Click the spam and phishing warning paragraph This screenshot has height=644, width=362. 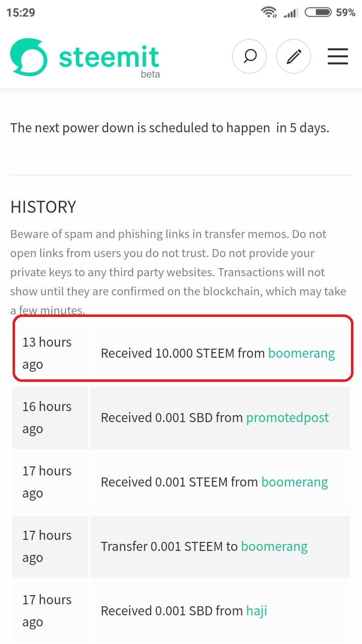(178, 272)
